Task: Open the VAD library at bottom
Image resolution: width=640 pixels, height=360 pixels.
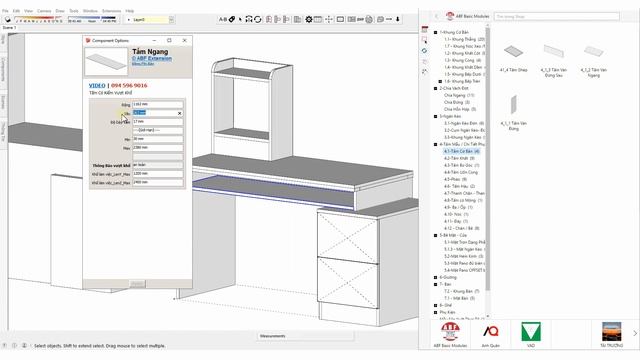Action: click(x=531, y=335)
